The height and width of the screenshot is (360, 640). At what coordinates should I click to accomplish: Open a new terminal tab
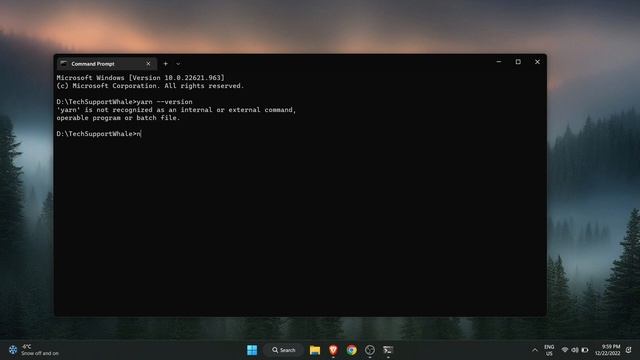165,64
